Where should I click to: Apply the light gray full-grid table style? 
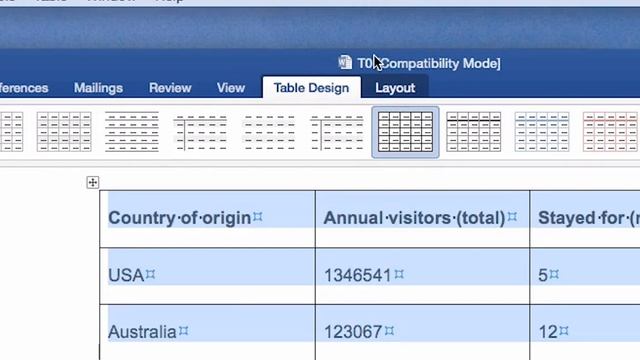pos(64,132)
